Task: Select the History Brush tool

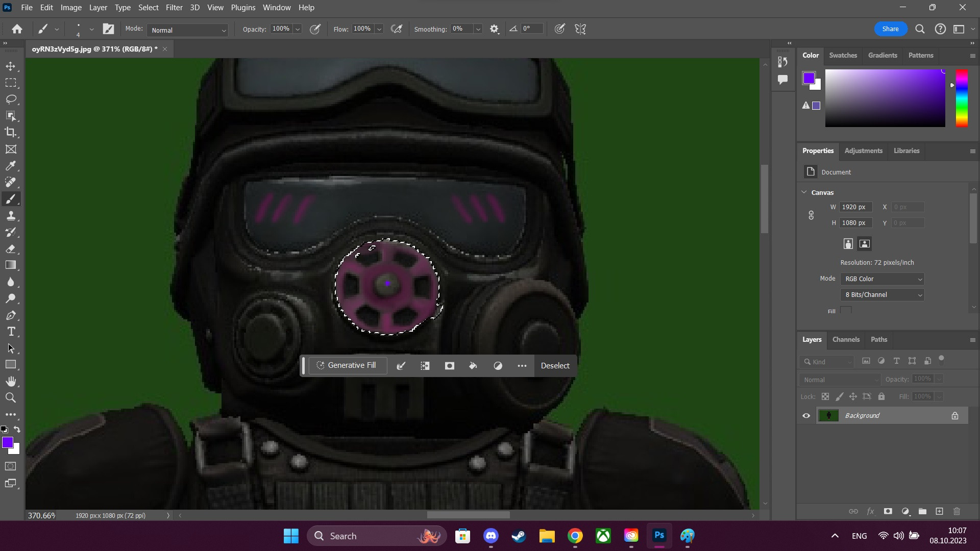Action: click(x=11, y=232)
